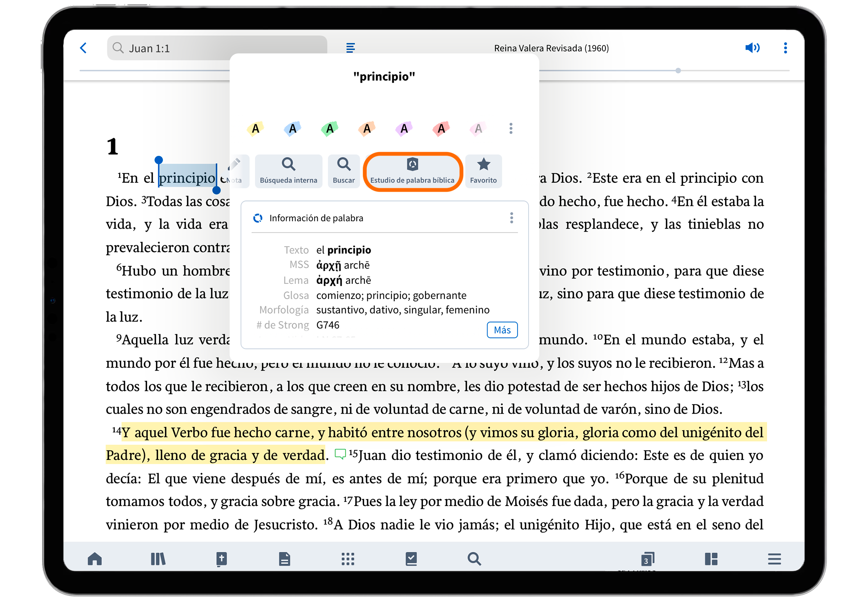The width and height of the screenshot is (868, 603).
Task: Go back with the blue arrow
Action: [83, 48]
